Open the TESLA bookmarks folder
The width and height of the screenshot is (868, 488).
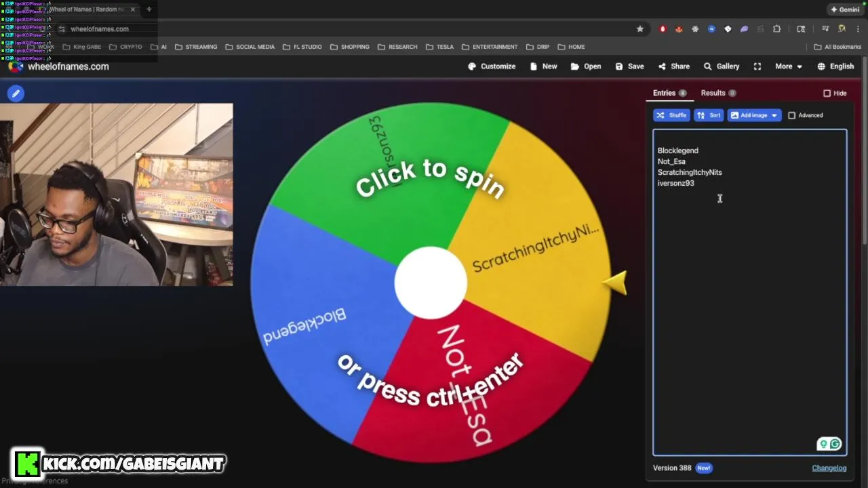click(439, 47)
